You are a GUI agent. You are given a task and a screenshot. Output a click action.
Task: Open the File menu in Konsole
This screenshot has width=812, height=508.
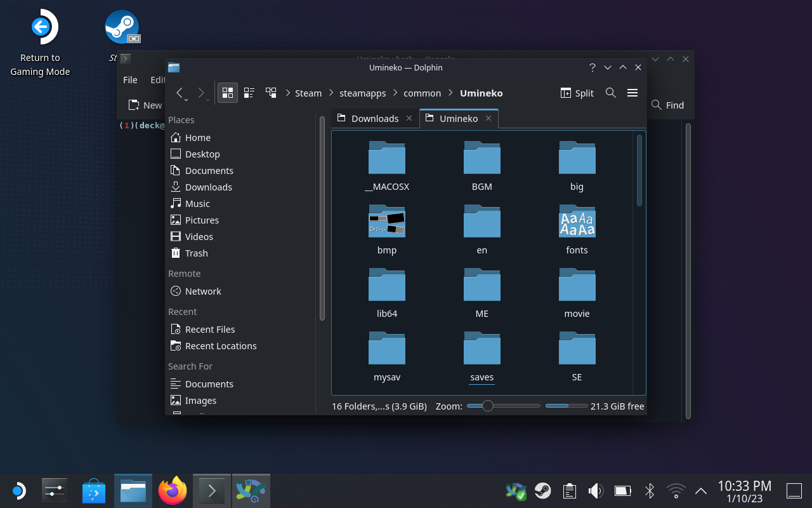[130, 80]
